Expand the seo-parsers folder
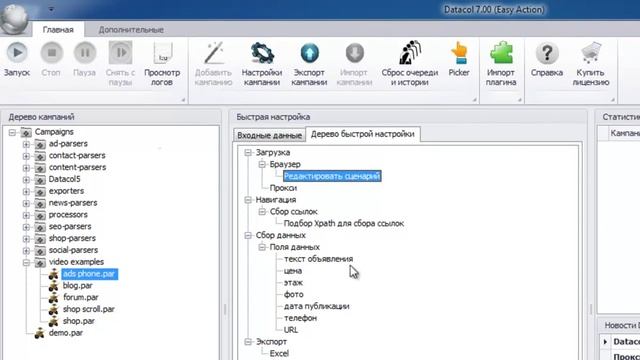Image resolution: width=640 pixels, height=360 pixels. (27, 227)
